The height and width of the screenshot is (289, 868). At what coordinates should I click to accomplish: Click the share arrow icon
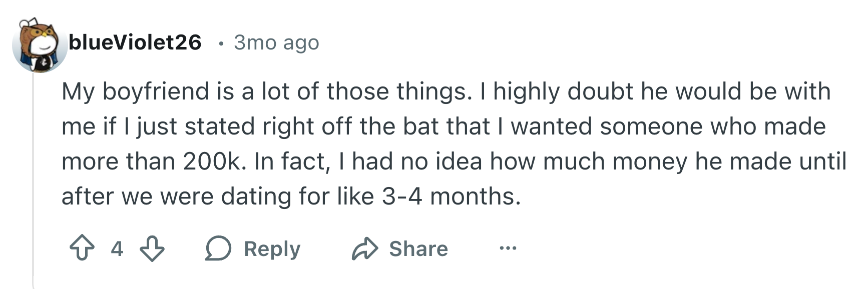[x=365, y=248]
